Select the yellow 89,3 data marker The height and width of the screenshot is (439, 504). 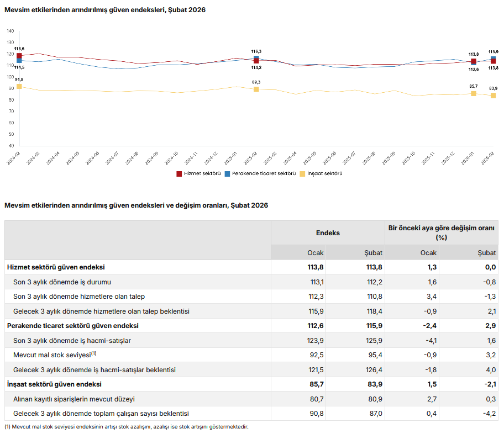coord(256,89)
